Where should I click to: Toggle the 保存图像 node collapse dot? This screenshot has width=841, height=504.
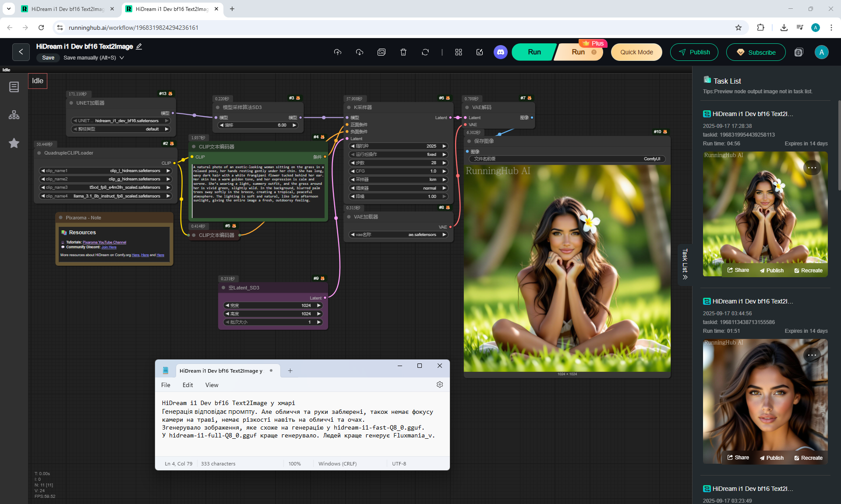pyautogui.click(x=469, y=141)
